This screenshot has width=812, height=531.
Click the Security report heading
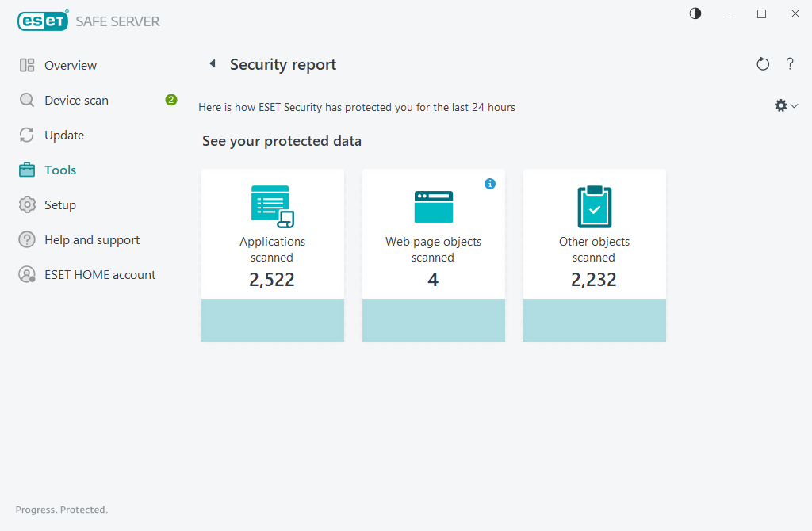click(283, 65)
